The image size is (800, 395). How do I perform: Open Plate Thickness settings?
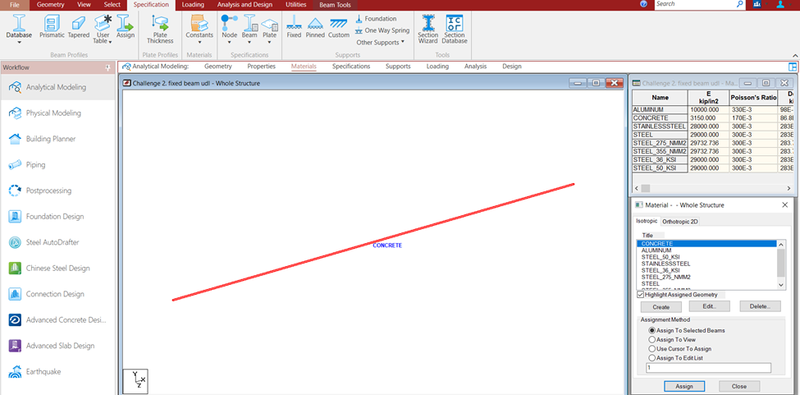coord(160,29)
